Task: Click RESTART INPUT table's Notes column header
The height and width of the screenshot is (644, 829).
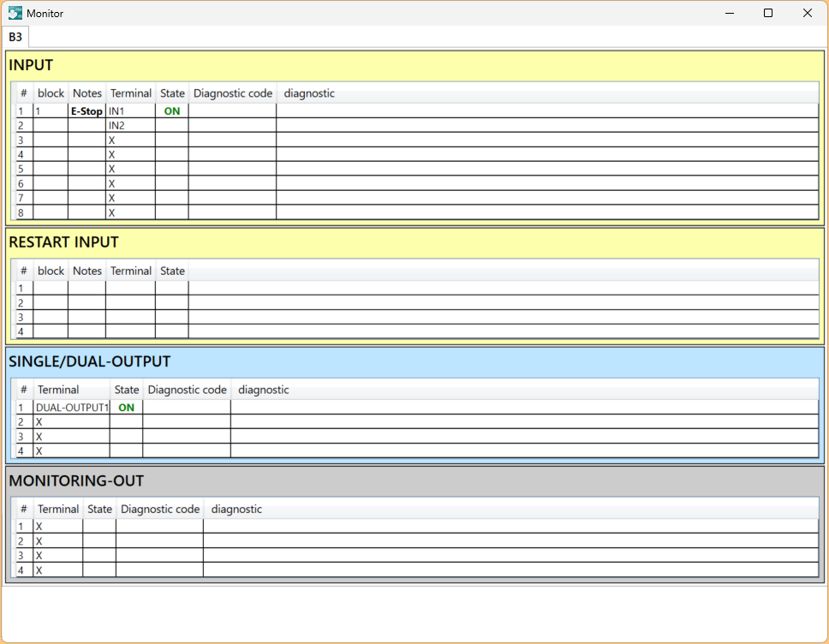Action: pyautogui.click(x=87, y=271)
